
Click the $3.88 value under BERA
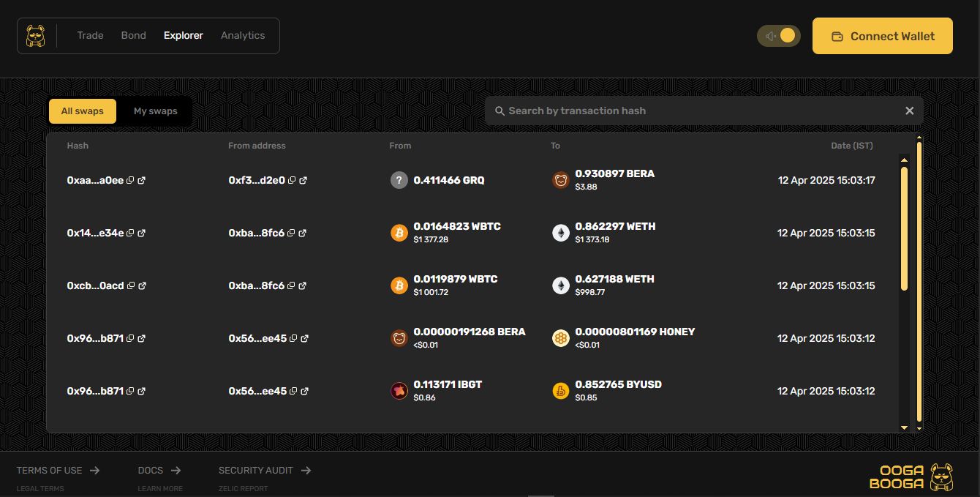click(586, 187)
